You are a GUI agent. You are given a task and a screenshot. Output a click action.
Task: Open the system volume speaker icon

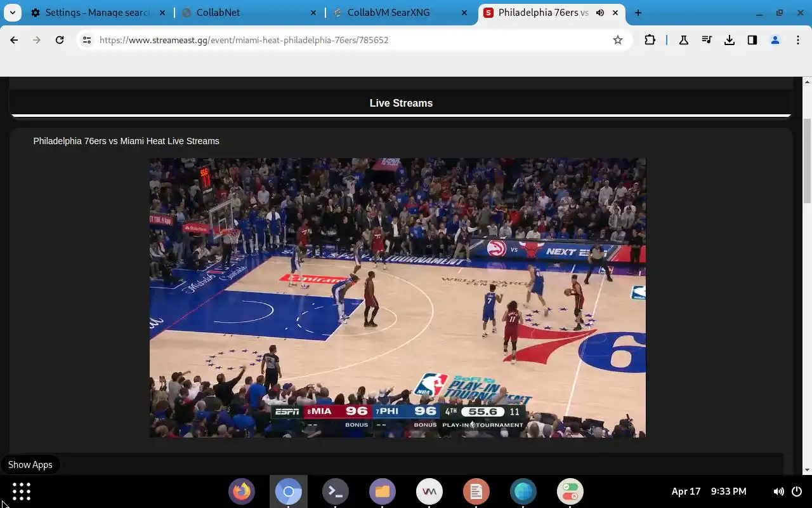coord(778,491)
